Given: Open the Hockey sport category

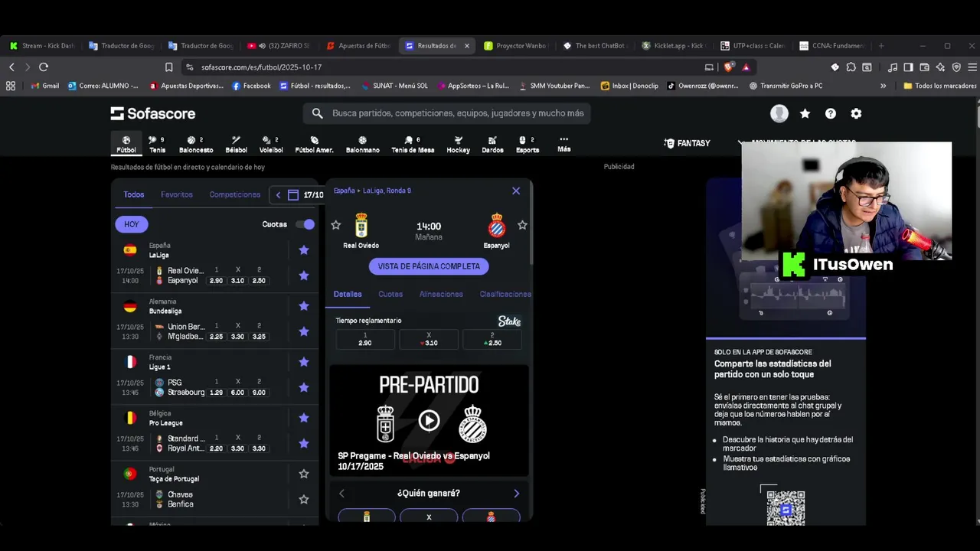Looking at the screenshot, I should pyautogui.click(x=458, y=144).
